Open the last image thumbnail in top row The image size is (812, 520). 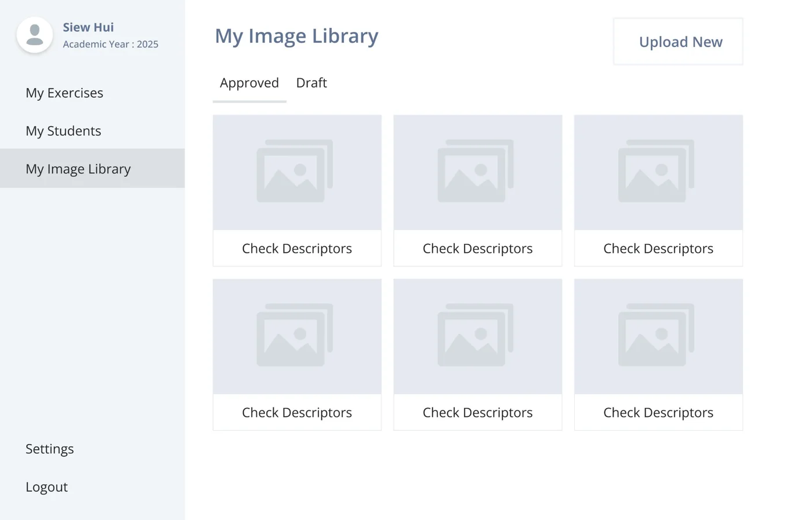pos(658,172)
